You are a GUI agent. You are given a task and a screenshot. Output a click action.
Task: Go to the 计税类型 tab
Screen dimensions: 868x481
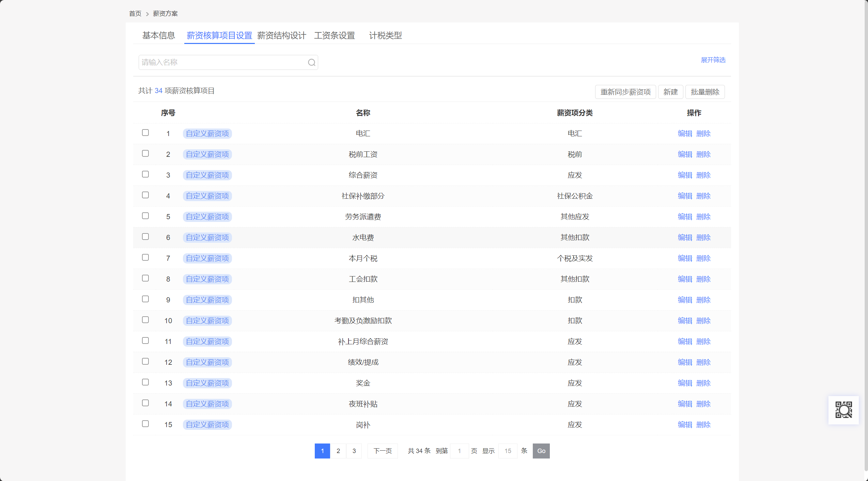(385, 35)
